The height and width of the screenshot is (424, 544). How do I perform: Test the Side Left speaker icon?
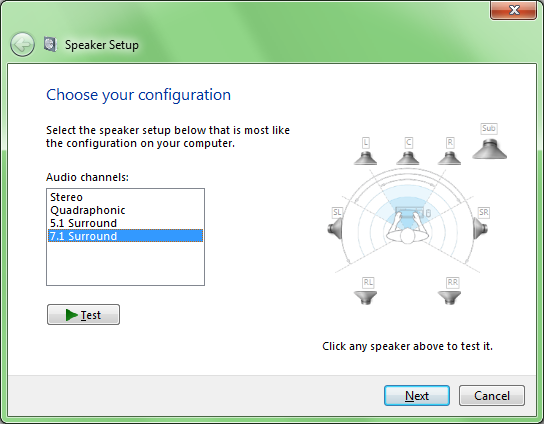pos(335,228)
